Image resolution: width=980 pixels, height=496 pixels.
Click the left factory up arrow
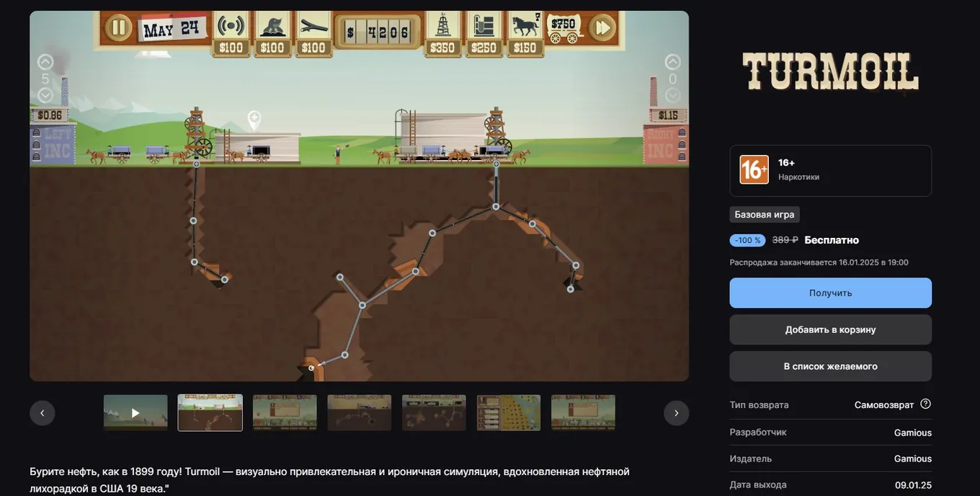coord(45,62)
